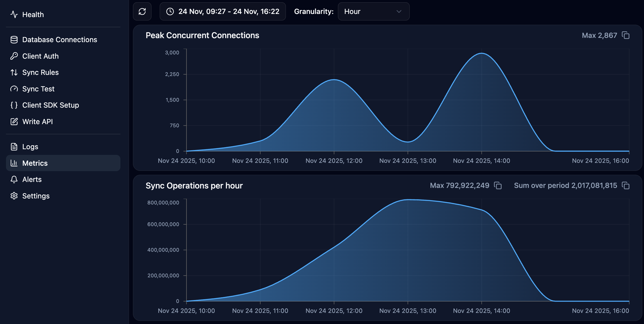The image size is (644, 324).
Task: Navigate to Write API
Action: tap(37, 122)
